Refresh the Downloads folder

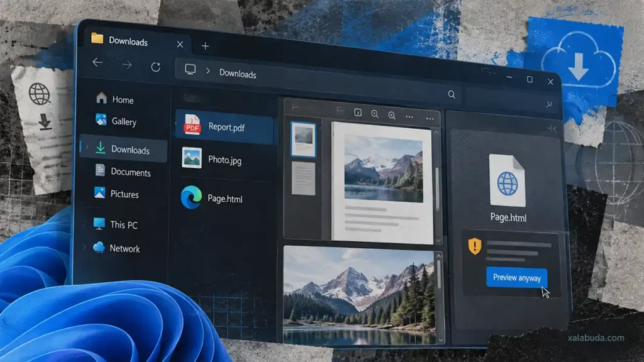[x=156, y=67]
